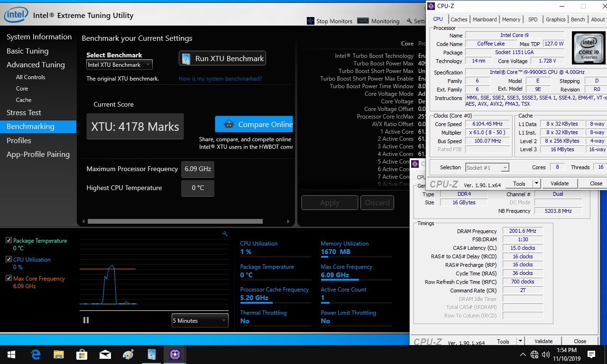Open Windows Start menu
The image size is (607, 364).
(x=11, y=355)
